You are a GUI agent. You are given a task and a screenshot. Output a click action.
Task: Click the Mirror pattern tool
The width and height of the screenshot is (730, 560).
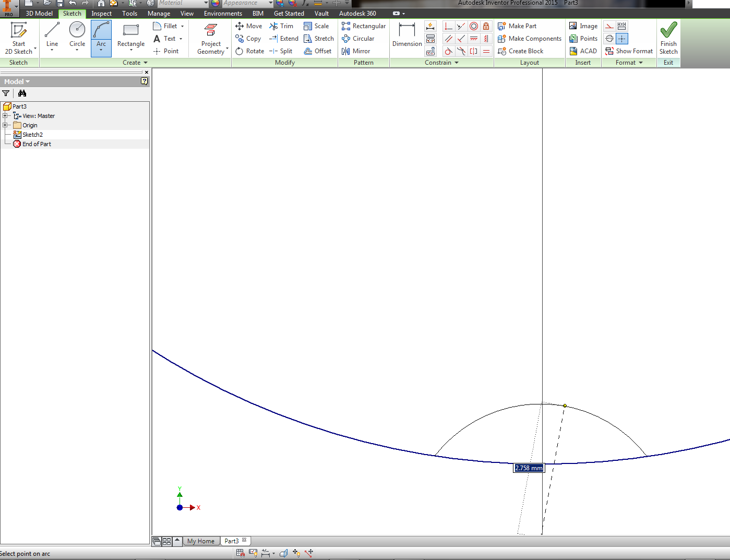pyautogui.click(x=356, y=51)
